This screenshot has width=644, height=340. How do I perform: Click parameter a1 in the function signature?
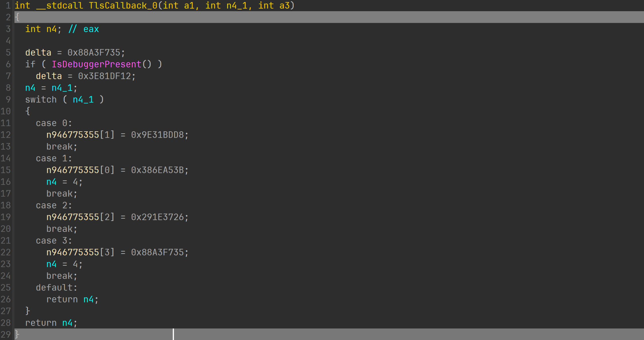(x=189, y=5)
